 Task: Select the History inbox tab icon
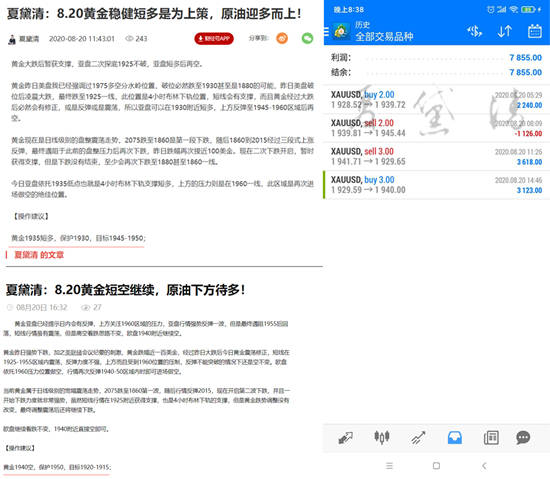pyautogui.click(x=455, y=438)
